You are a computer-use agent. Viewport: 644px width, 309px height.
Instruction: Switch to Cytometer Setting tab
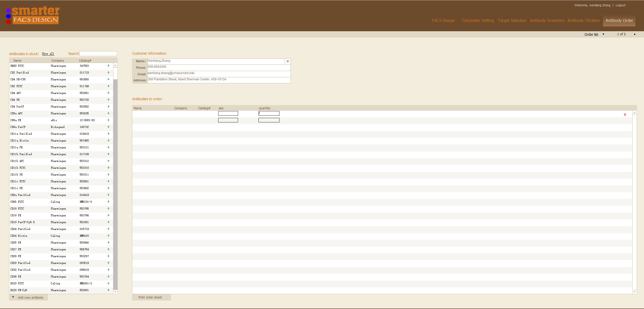(x=478, y=20)
